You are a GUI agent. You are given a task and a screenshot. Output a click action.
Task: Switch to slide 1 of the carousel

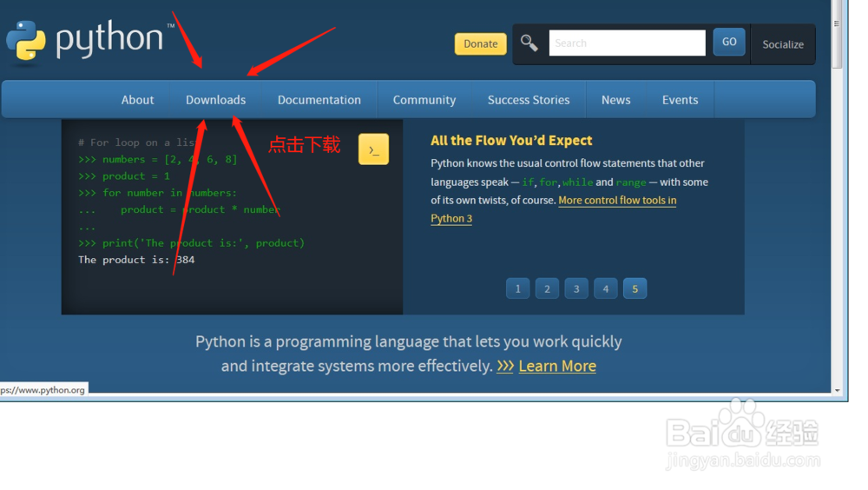tap(518, 288)
